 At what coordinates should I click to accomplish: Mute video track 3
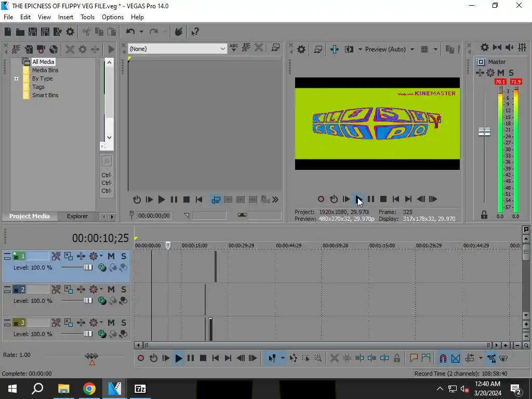(x=111, y=323)
